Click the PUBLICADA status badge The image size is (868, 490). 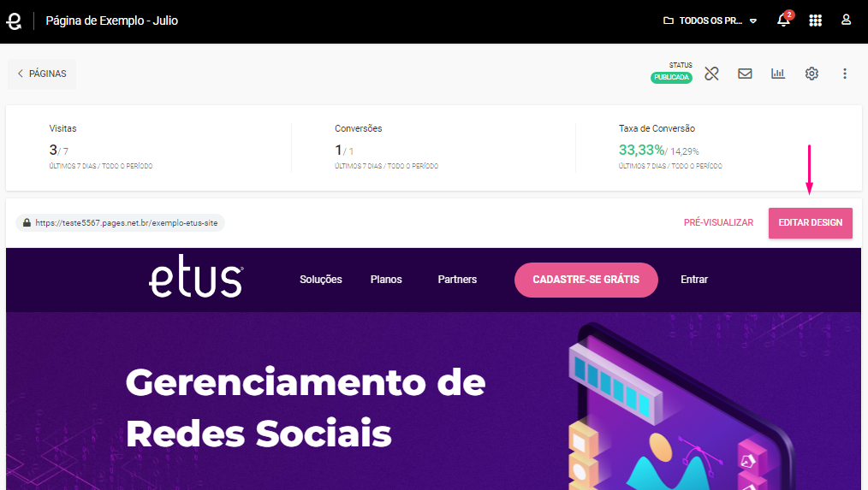(671, 78)
